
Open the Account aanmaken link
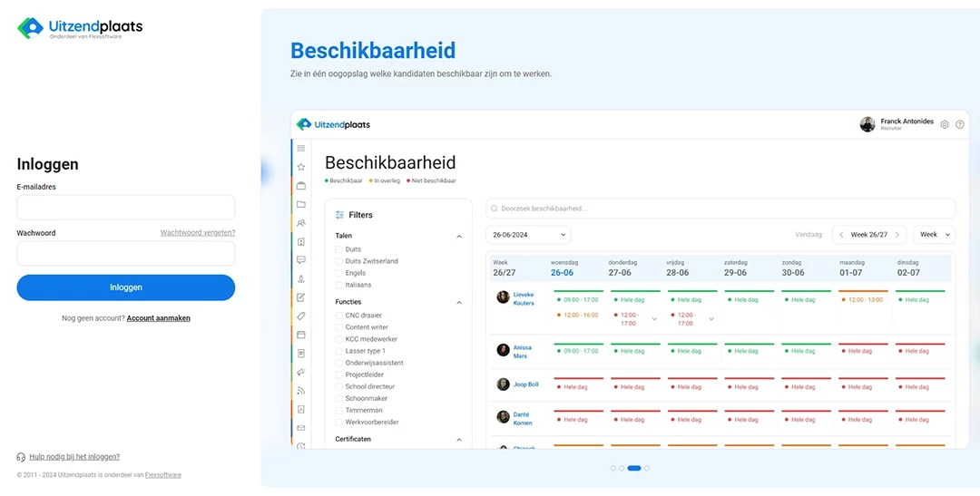(x=159, y=318)
